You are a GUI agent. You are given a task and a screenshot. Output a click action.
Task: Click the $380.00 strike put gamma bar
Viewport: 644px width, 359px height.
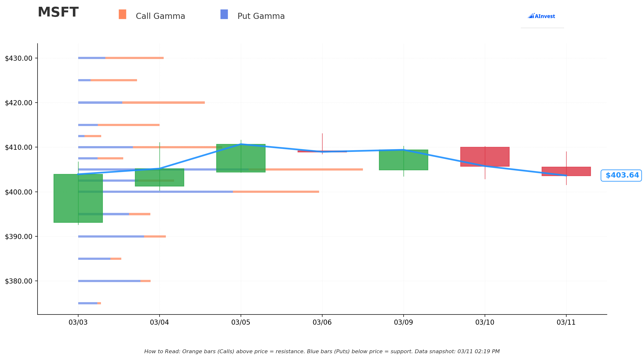tap(109, 281)
